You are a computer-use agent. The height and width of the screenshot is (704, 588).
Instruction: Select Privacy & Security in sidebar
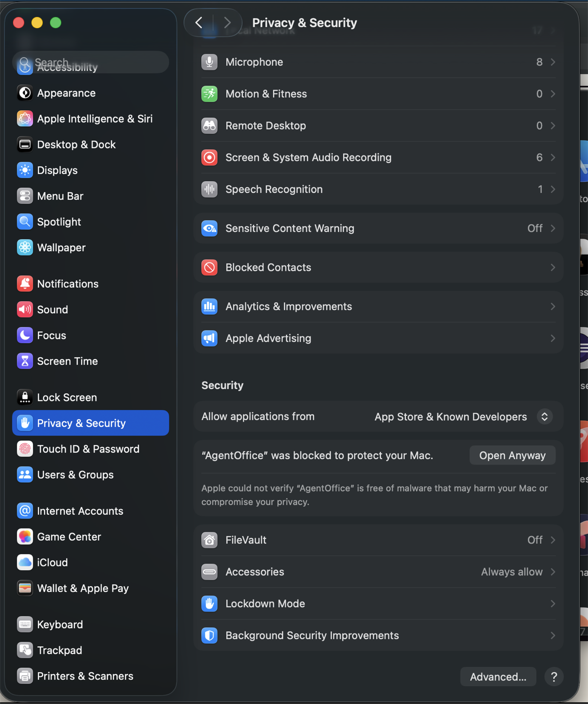point(91,423)
